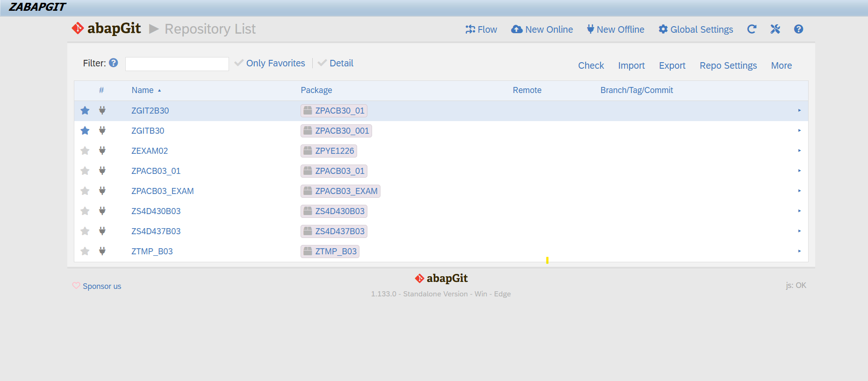Unfavorite the ZGIT2B30 repository star

(85, 110)
